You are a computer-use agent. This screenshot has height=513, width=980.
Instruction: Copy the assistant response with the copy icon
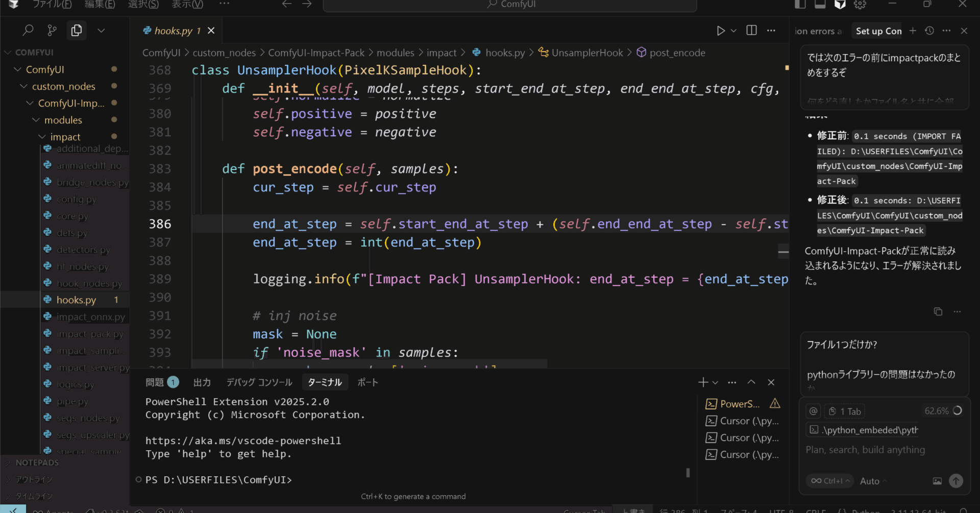pyautogui.click(x=938, y=311)
